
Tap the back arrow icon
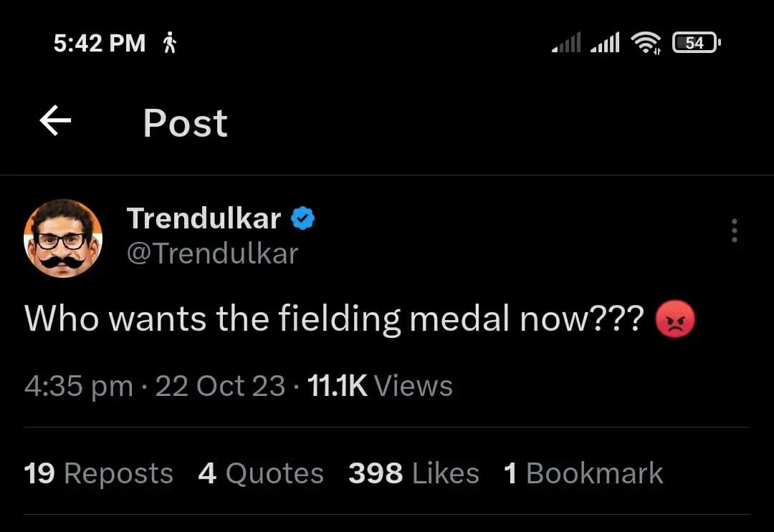coord(55,121)
